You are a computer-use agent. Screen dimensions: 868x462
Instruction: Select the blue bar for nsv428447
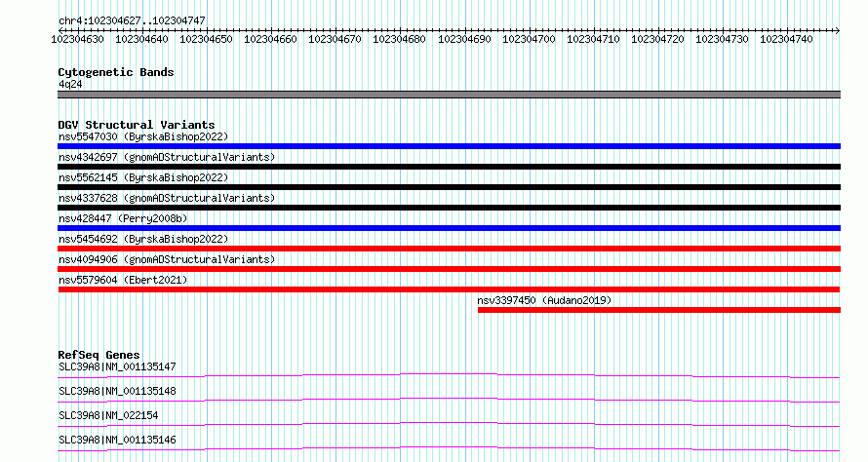click(x=449, y=228)
